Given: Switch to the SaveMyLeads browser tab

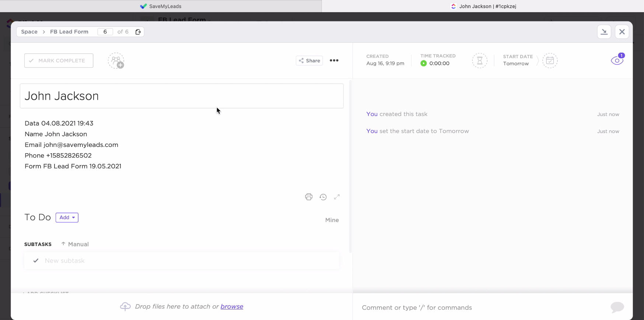Looking at the screenshot, I should click(161, 6).
